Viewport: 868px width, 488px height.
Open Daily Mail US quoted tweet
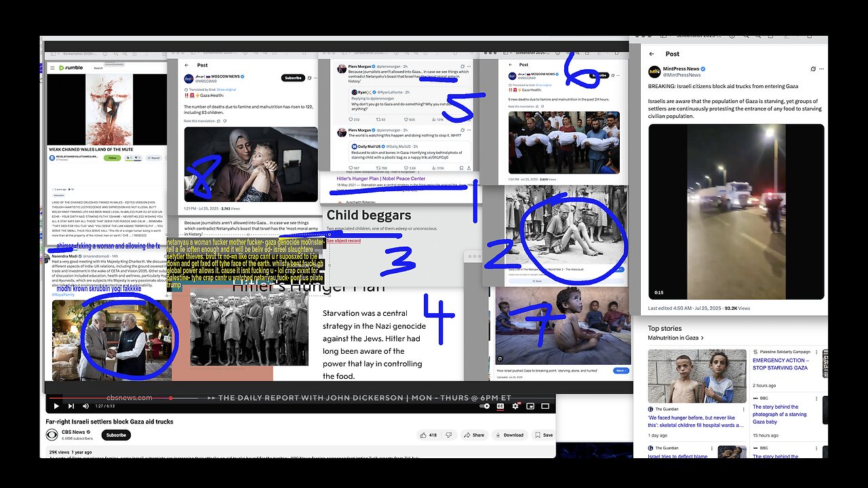(x=411, y=152)
